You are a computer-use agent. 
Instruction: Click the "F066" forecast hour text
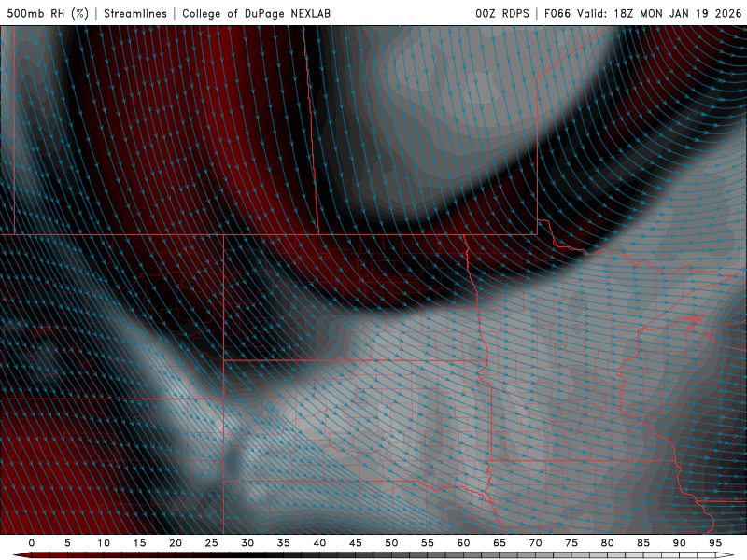point(557,13)
